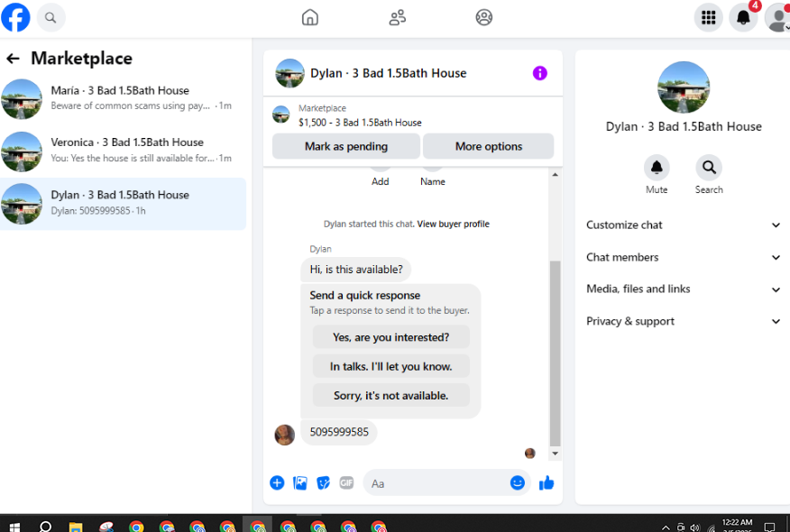This screenshot has width=790, height=532.
Task: Click the chat scrollbar down arrow
Action: (x=555, y=454)
